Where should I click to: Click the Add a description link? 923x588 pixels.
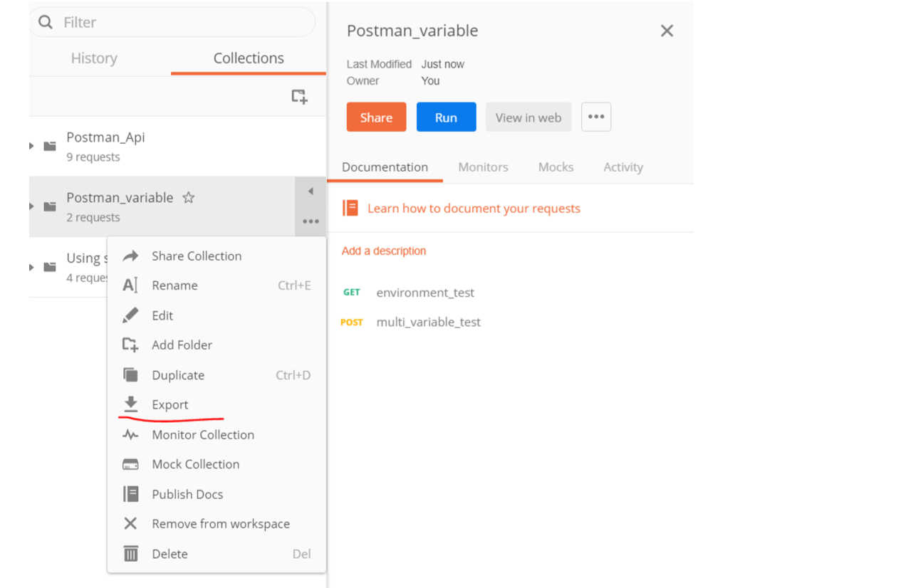(x=384, y=251)
